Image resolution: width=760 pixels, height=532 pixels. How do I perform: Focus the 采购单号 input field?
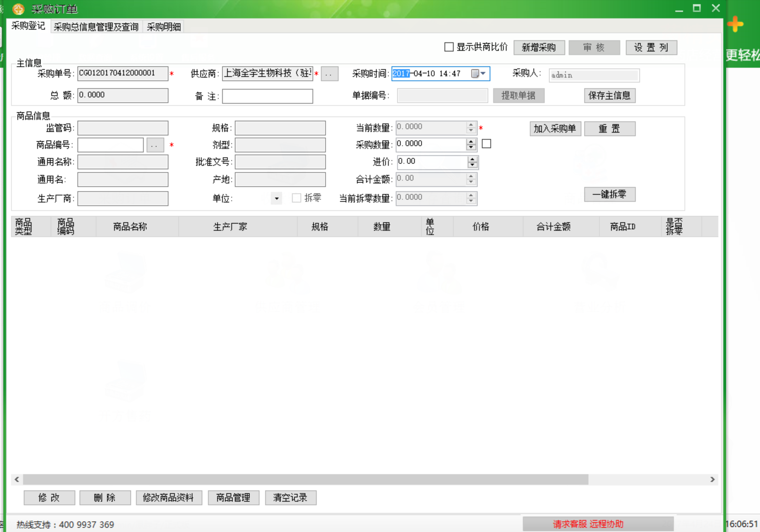[x=123, y=73]
